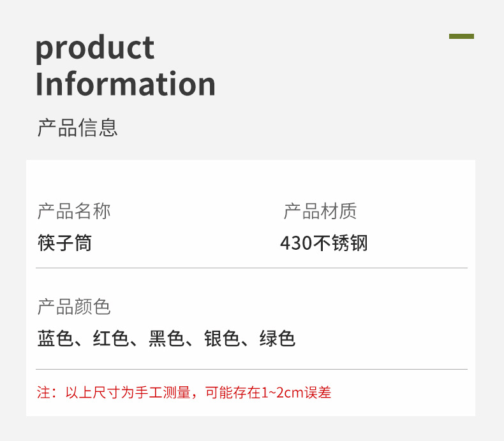504x441 pixels.
Task: Click the "Information" heading word
Action: pos(125,84)
